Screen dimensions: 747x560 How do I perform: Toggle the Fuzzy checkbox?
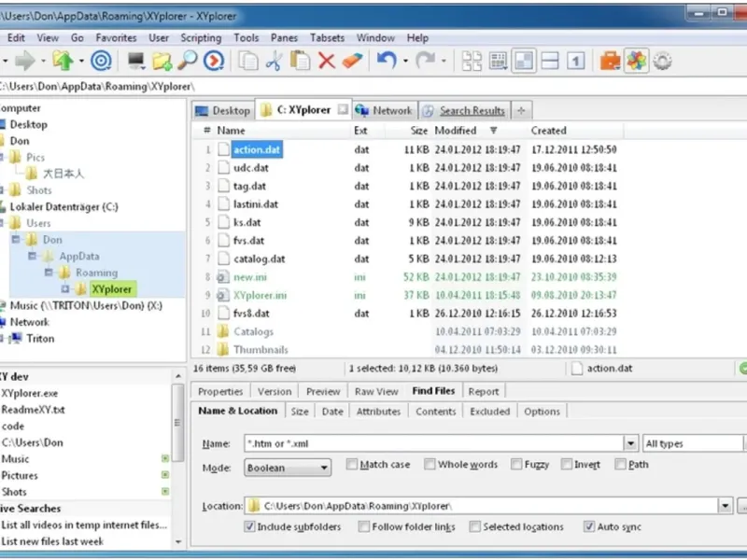pos(516,464)
